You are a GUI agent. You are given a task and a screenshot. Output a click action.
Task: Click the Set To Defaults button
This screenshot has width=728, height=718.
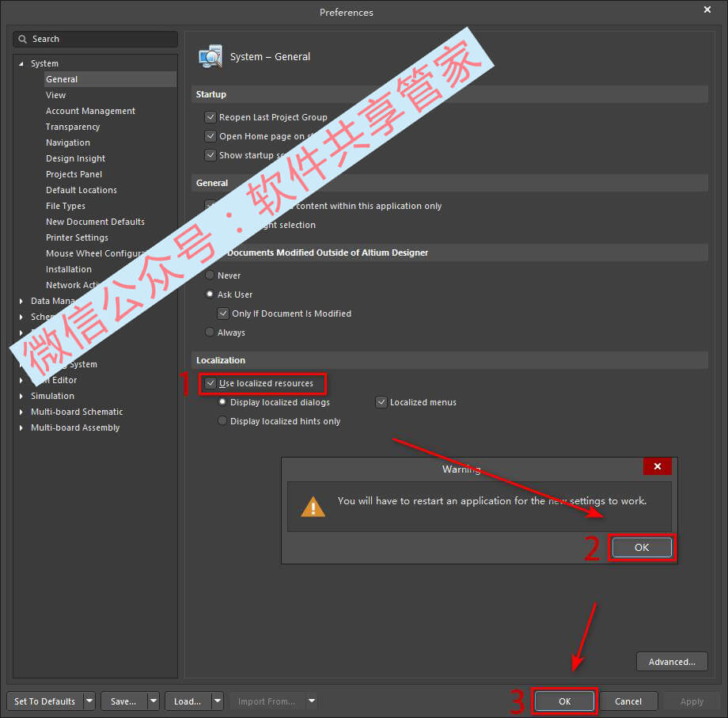pyautogui.click(x=45, y=701)
